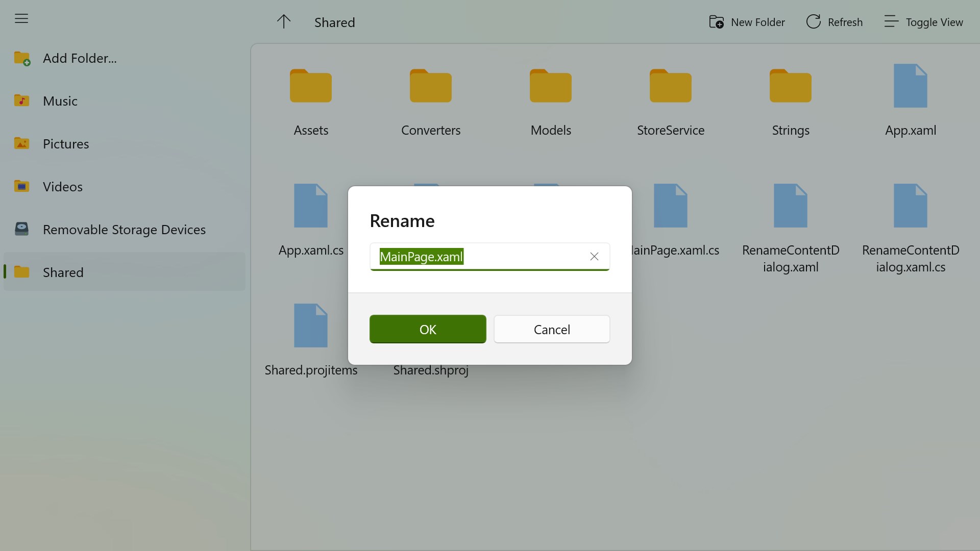Click the Strings folder name
Viewport: 980px width, 551px height.
tap(791, 131)
